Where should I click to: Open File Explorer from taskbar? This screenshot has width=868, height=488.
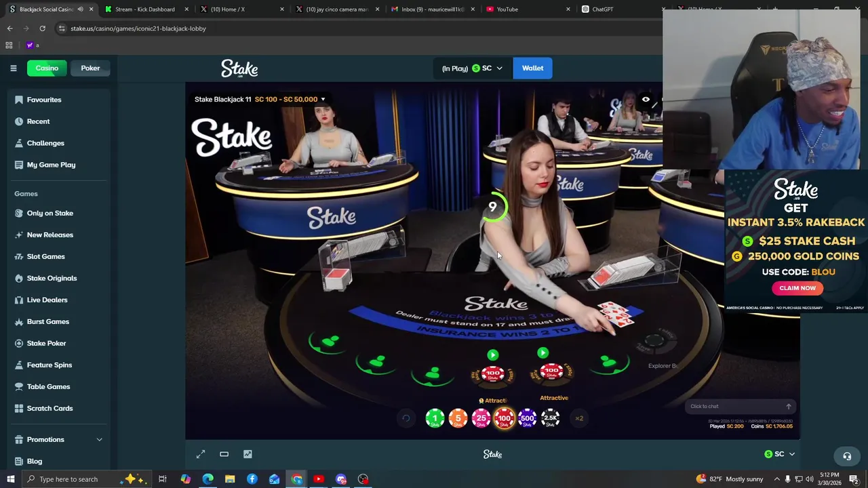pyautogui.click(x=230, y=479)
